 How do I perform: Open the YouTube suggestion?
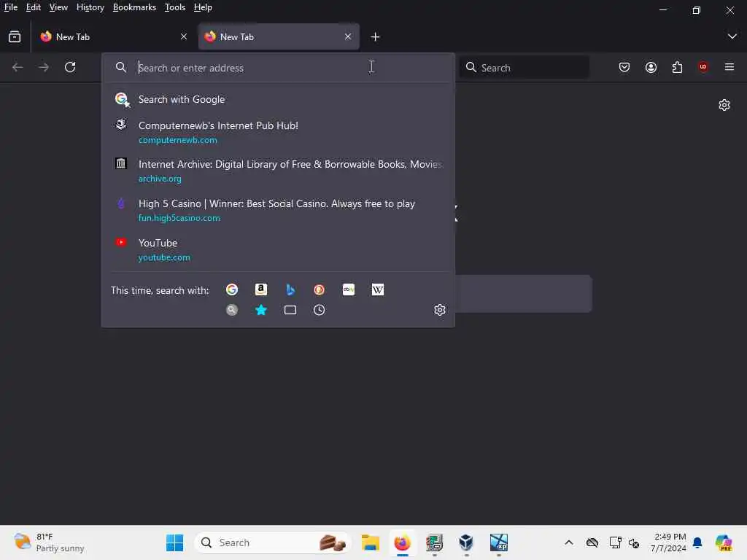[x=278, y=249]
